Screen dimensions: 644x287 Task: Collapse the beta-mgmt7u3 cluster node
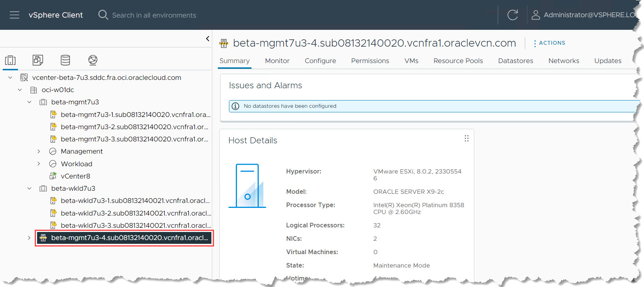[x=29, y=102]
